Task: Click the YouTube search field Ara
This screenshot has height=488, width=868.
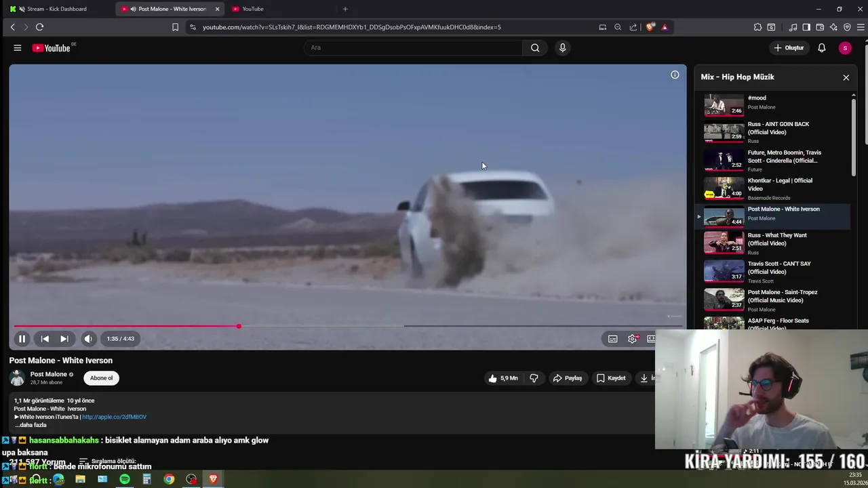Action: pos(414,47)
